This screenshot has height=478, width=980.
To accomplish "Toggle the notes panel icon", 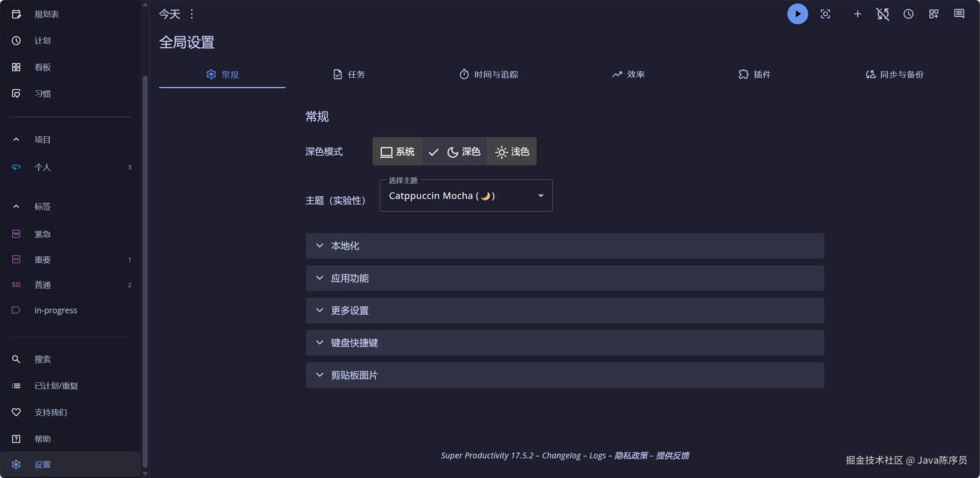I will click(x=959, y=14).
